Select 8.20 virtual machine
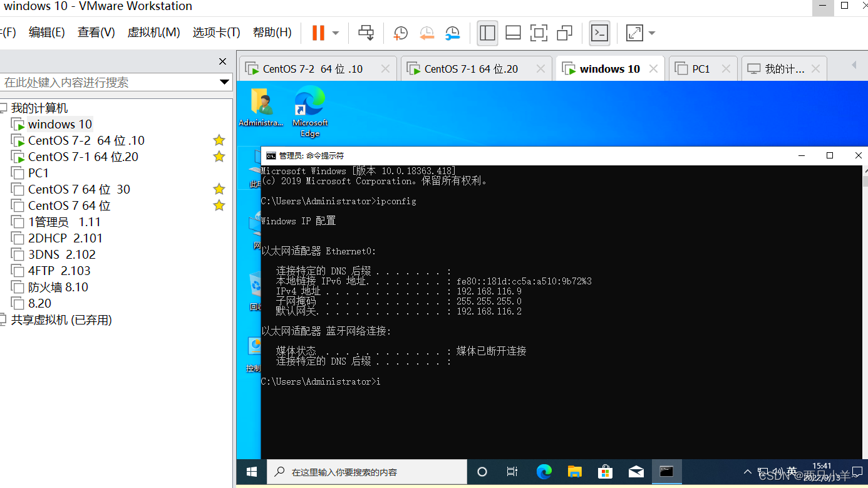 coord(39,303)
